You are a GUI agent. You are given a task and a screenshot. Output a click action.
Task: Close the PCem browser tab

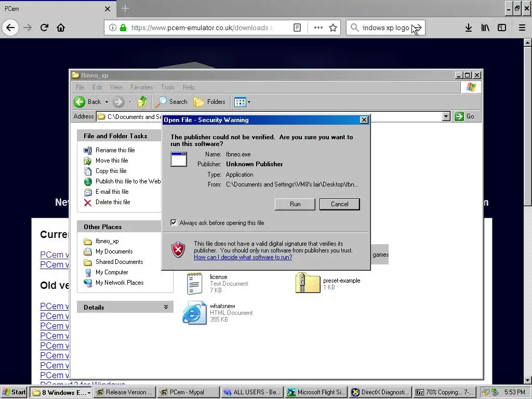coord(108,9)
